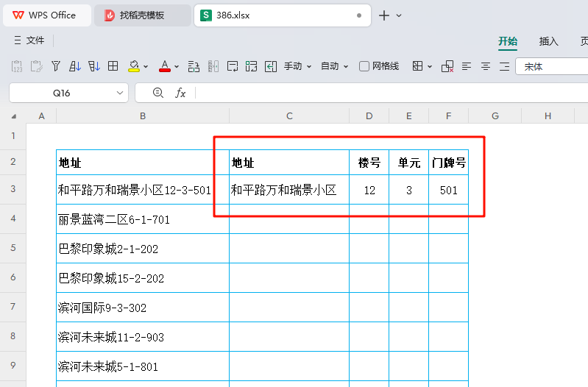Select row 7 header
Screen dimensions: 588x387
[x=13, y=306]
